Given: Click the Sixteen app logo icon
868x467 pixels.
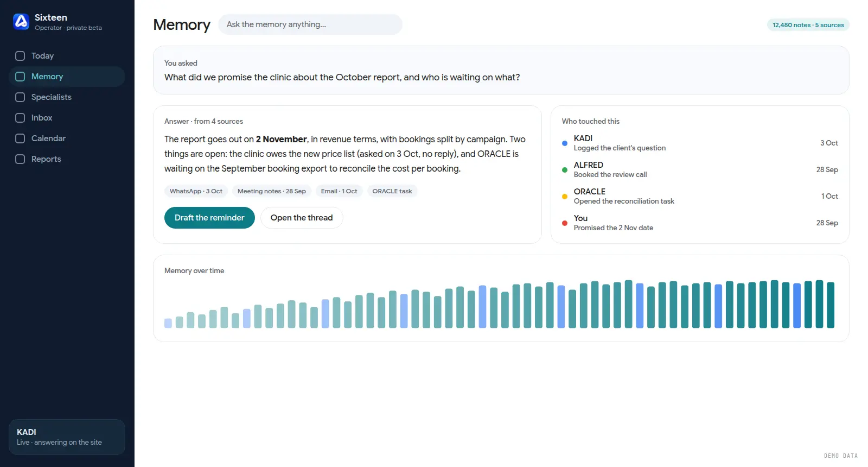Looking at the screenshot, I should click(21, 22).
